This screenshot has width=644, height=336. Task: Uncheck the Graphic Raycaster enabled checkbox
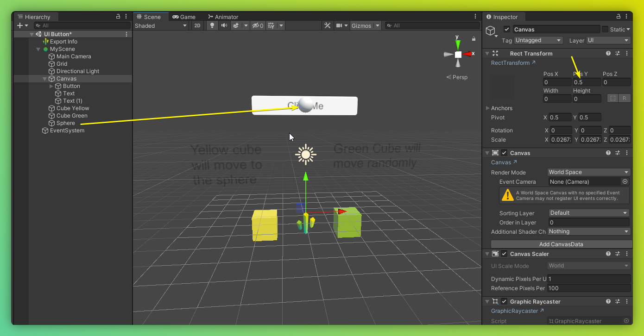tap(504, 301)
